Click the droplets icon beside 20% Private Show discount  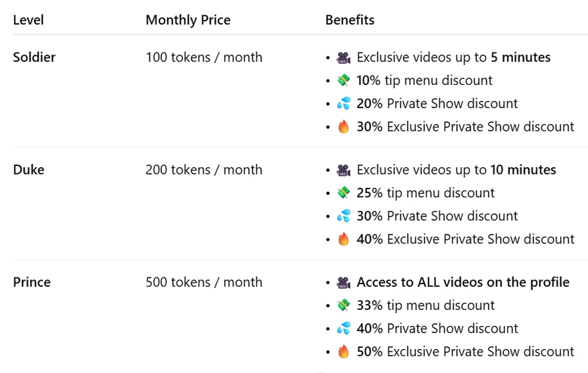[343, 104]
